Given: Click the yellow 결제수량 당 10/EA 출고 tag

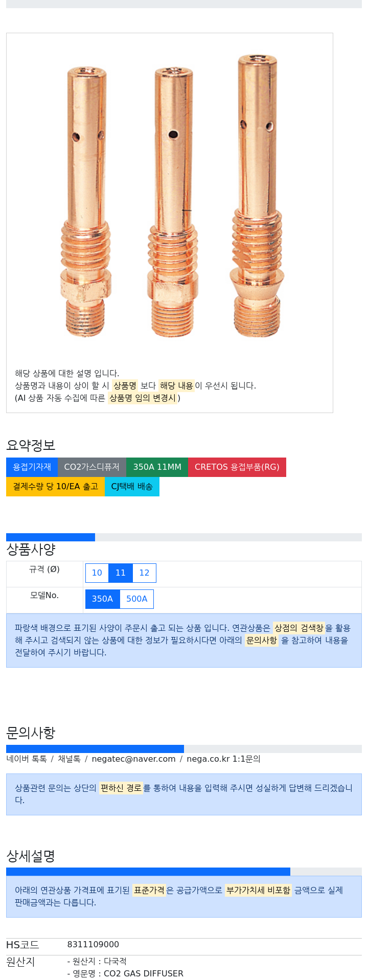Looking at the screenshot, I should [55, 487].
